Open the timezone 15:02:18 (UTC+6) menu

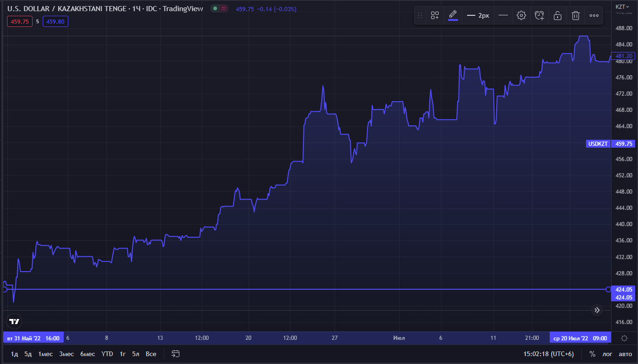[x=549, y=354]
